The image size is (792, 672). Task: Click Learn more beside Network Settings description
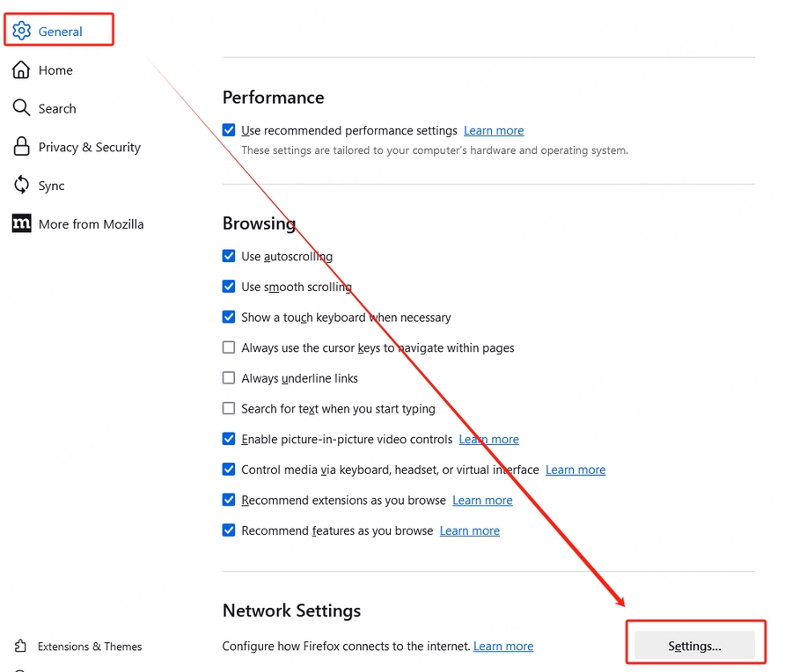(503, 646)
